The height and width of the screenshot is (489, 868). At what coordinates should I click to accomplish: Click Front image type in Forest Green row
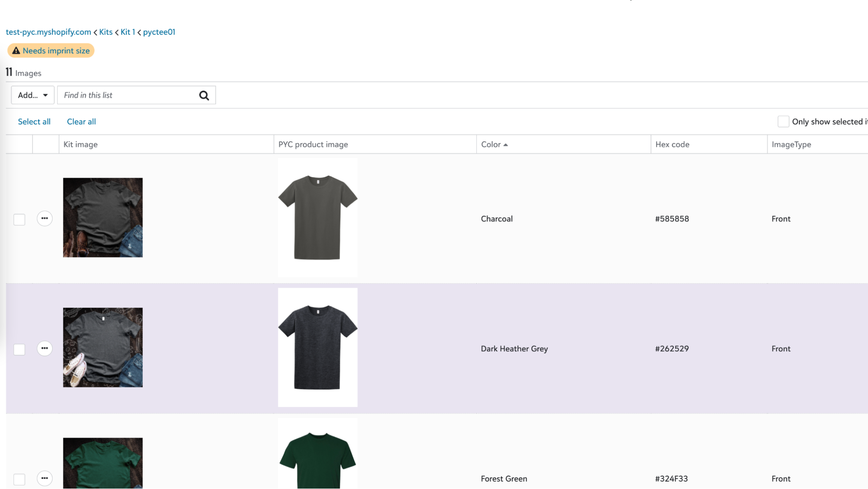point(781,479)
